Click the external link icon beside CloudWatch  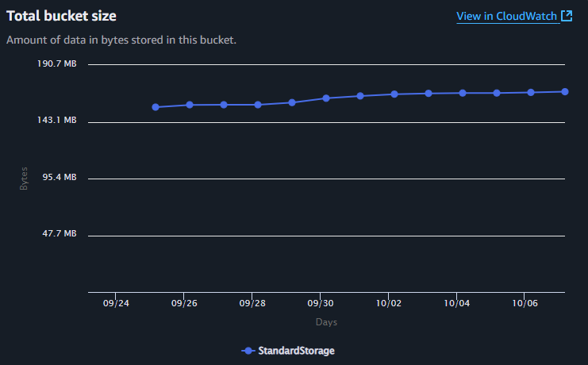tap(567, 16)
